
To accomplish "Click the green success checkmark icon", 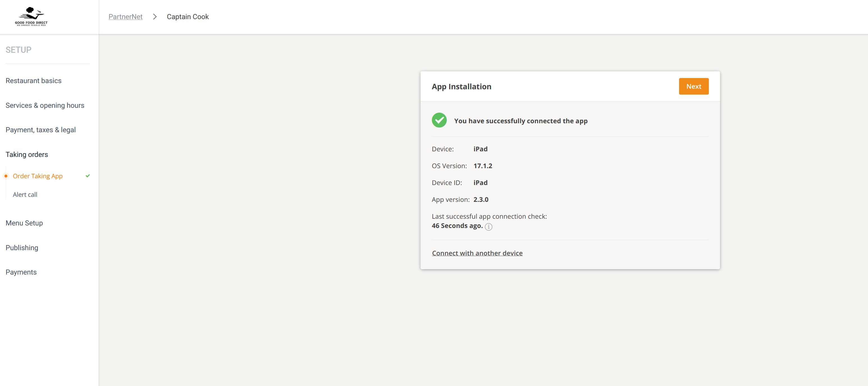I will point(439,120).
